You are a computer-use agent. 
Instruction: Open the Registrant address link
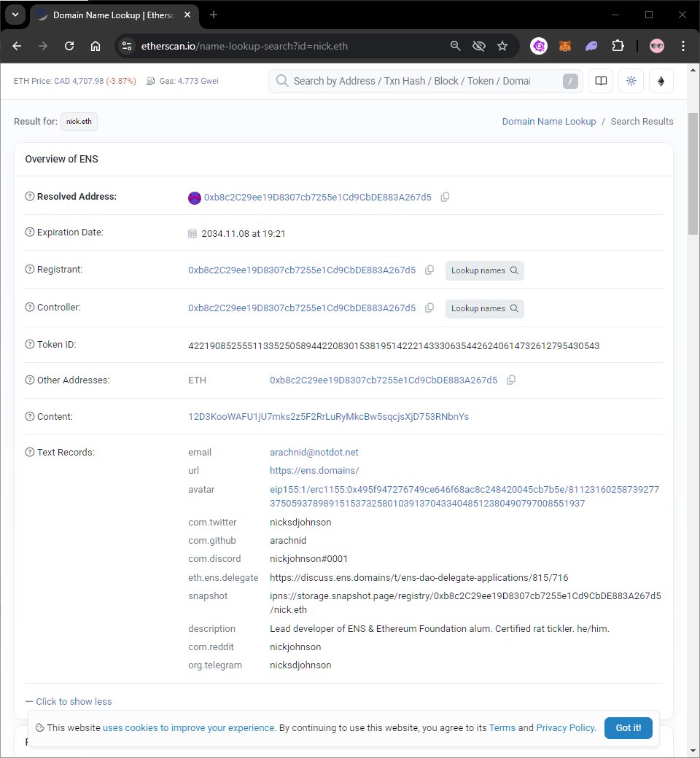302,270
